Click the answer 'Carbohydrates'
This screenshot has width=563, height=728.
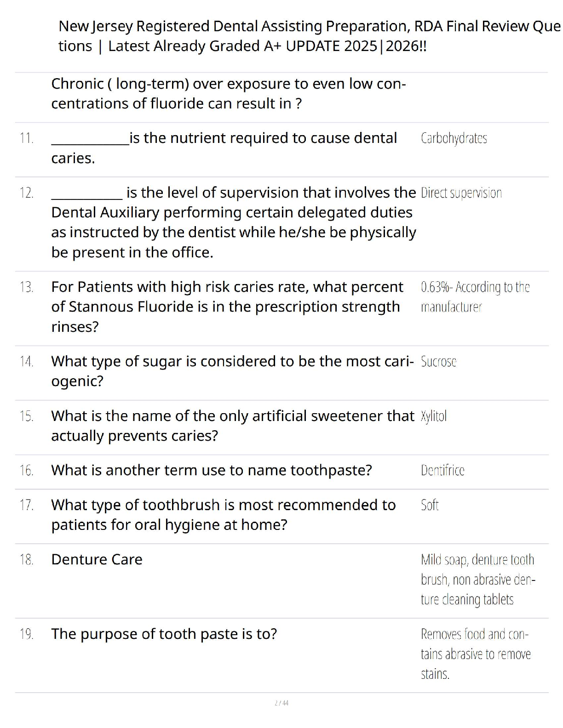454,138
